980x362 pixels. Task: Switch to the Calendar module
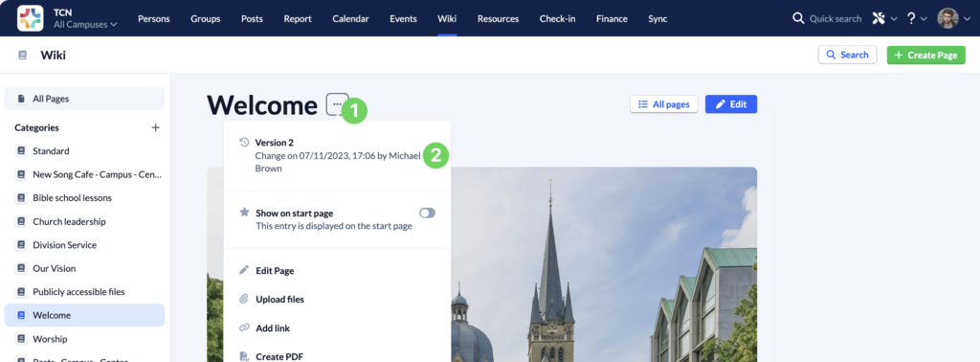[350, 19]
